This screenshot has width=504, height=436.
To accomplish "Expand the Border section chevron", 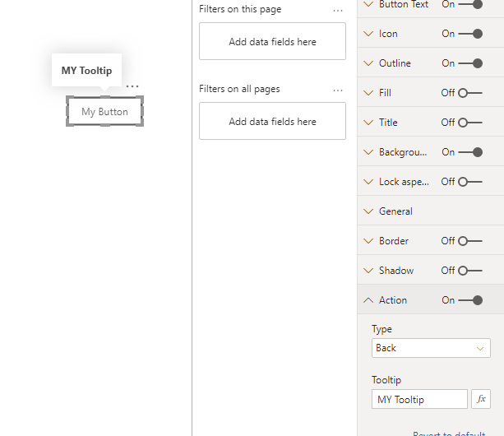I will click(368, 241).
